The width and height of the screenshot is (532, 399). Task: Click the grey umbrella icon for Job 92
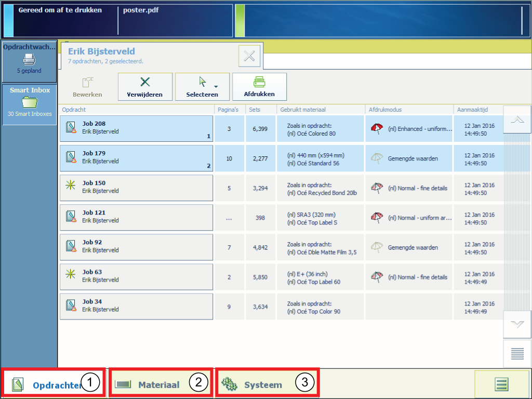point(377,247)
